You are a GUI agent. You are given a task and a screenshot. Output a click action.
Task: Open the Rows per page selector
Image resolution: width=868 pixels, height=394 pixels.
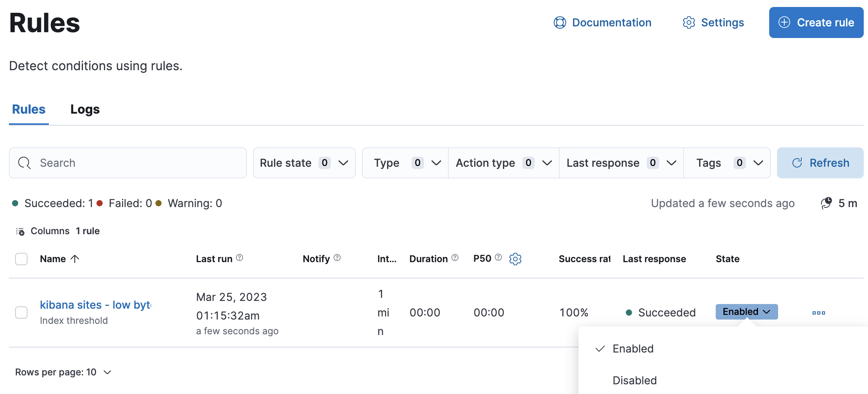pyautogui.click(x=63, y=372)
